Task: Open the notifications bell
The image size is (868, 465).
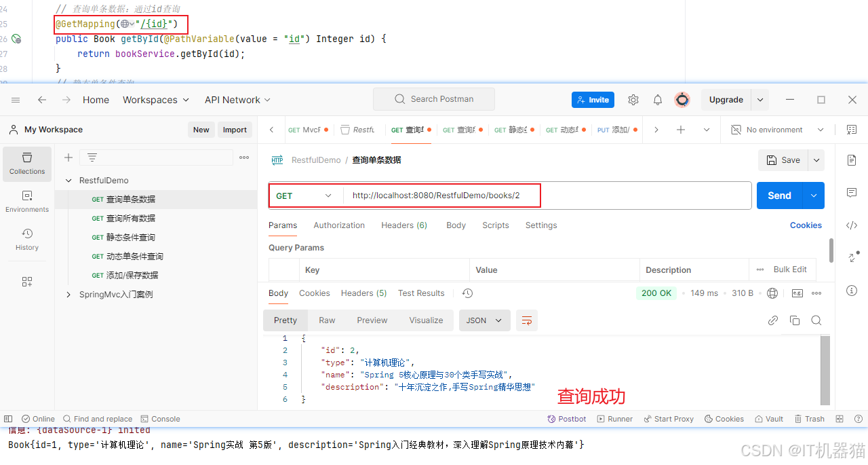Action: [x=658, y=100]
